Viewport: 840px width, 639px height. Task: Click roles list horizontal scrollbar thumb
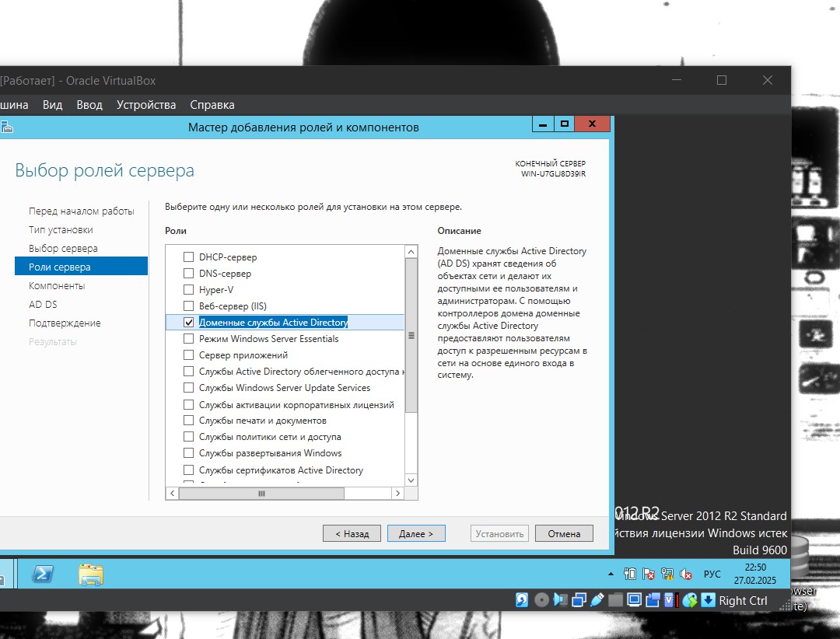(x=261, y=494)
